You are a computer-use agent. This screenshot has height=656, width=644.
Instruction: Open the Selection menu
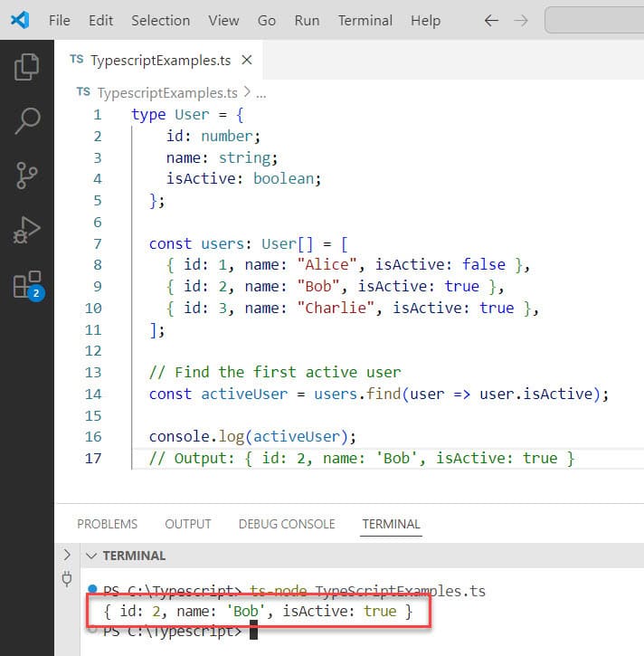161,21
